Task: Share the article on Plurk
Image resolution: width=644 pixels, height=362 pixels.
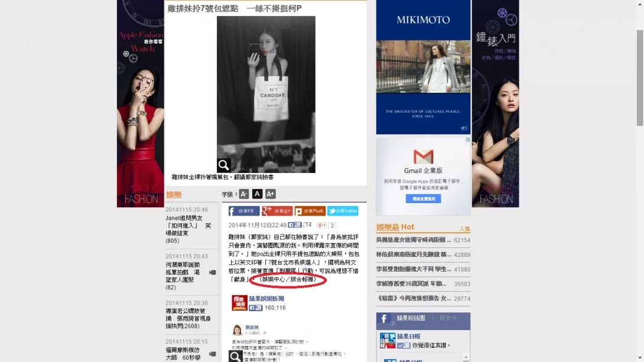Action: (310, 211)
